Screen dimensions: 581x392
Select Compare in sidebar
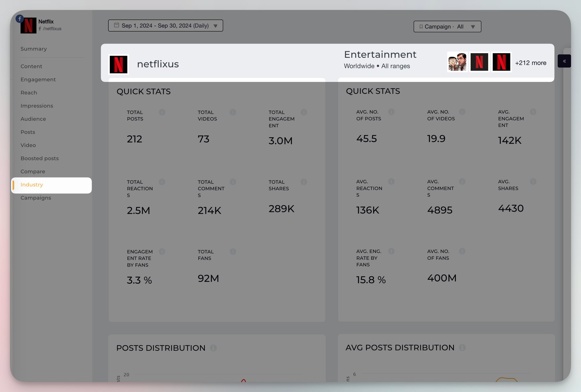tap(33, 172)
